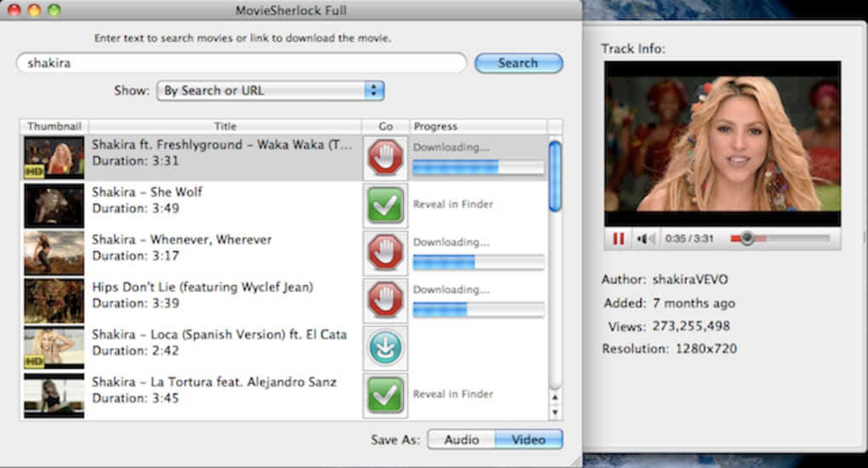Stop the Whenever, Wherever download

(385, 253)
